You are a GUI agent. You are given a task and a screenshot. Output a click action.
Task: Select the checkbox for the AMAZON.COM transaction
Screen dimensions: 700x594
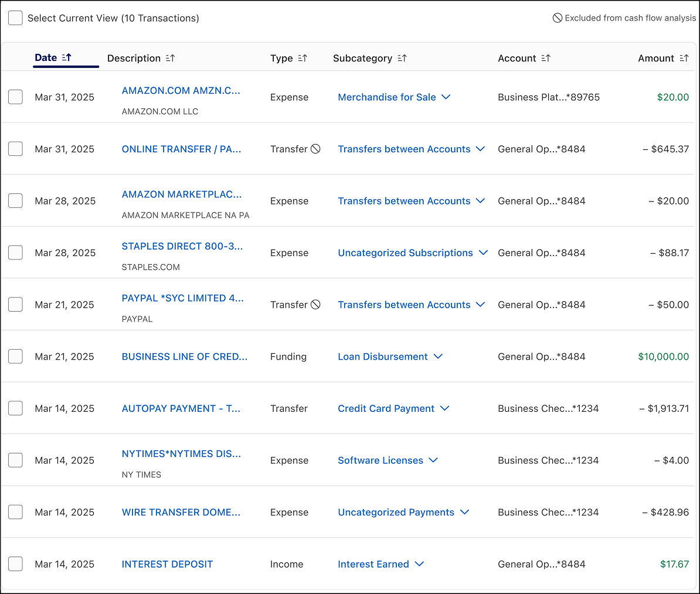(x=15, y=97)
